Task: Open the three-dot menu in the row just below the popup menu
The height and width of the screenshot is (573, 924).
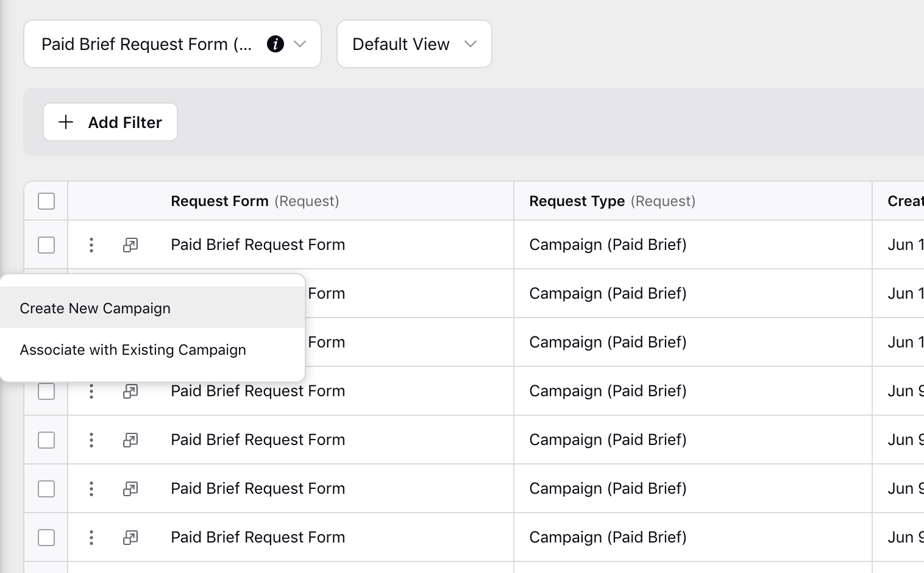Action: 91,391
